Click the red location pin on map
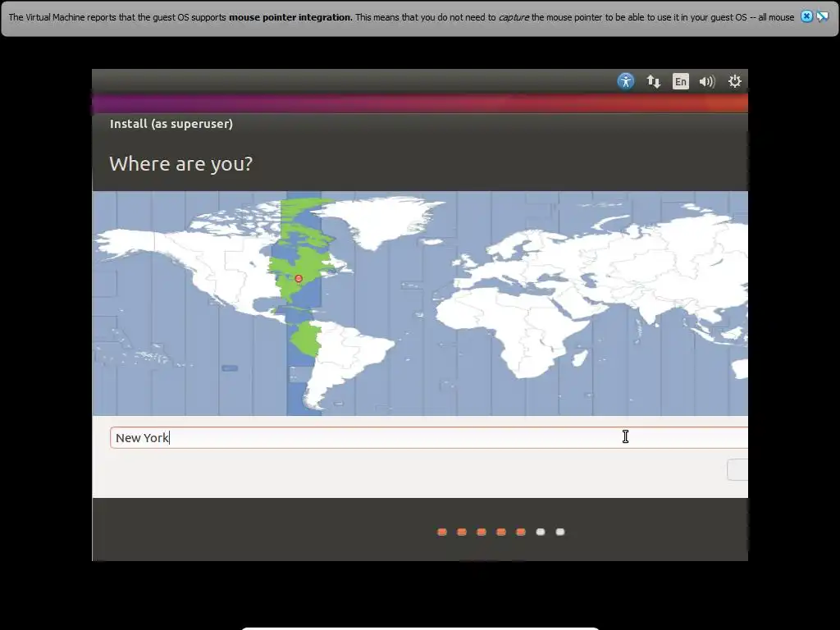This screenshot has width=840, height=630. [x=299, y=279]
